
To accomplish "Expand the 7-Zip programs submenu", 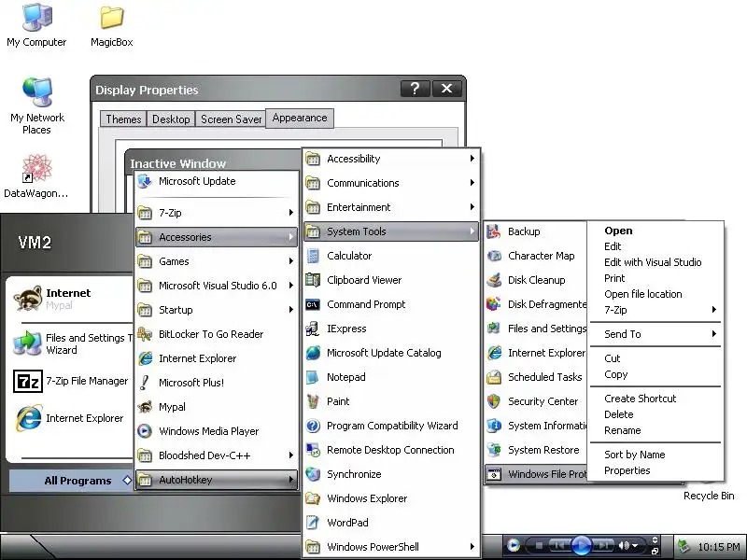I will click(217, 213).
